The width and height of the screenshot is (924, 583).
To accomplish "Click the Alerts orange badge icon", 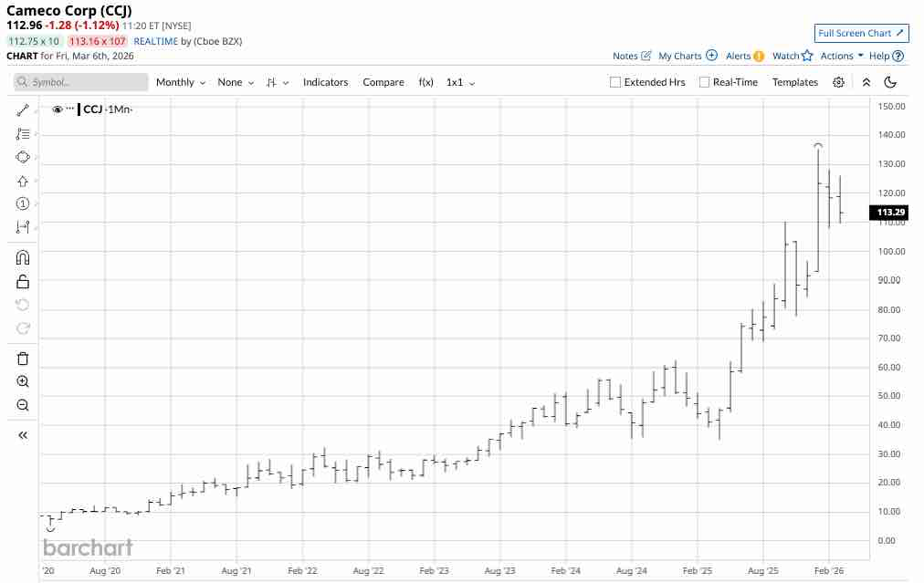I will coord(759,56).
